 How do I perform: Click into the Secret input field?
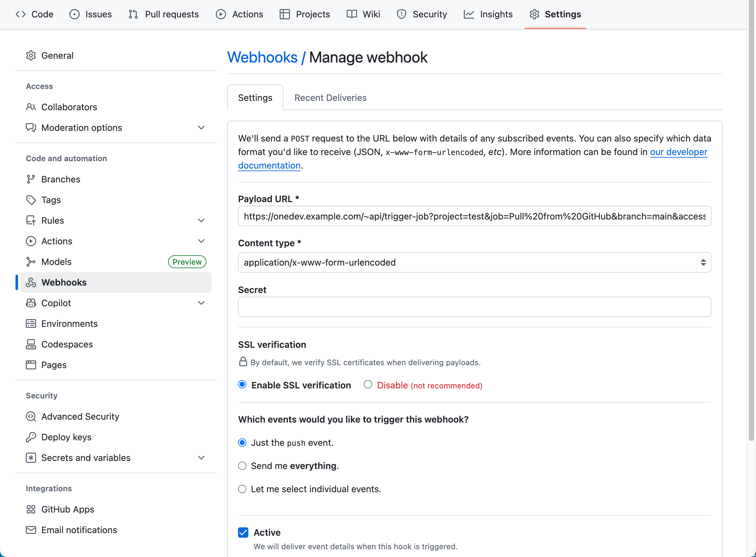[x=474, y=307]
